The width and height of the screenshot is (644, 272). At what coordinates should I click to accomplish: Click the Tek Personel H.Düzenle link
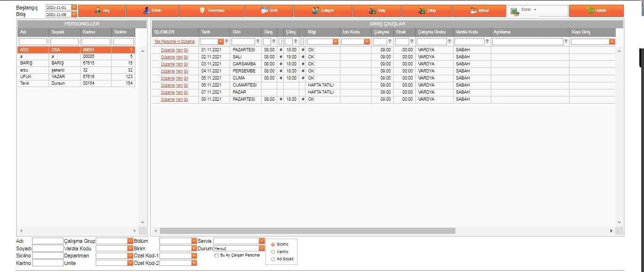point(174,41)
